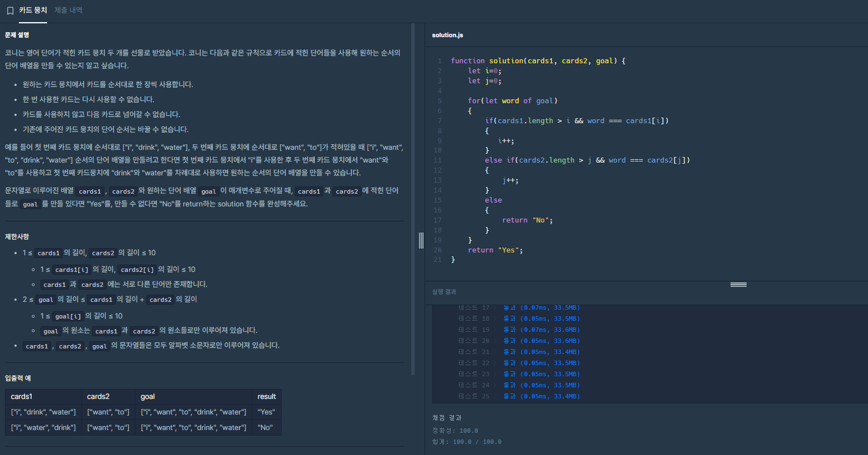Click the 정확성: 100.0 text
This screenshot has height=455, width=868.
(x=455, y=431)
